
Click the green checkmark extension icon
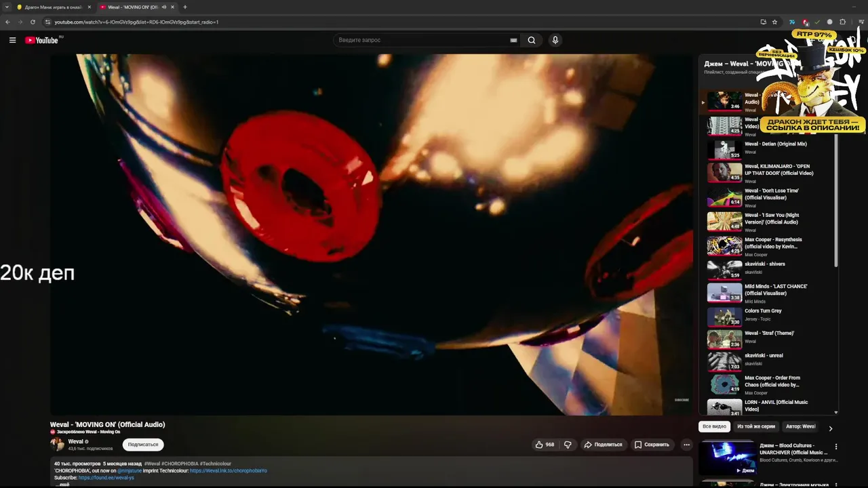pos(817,22)
